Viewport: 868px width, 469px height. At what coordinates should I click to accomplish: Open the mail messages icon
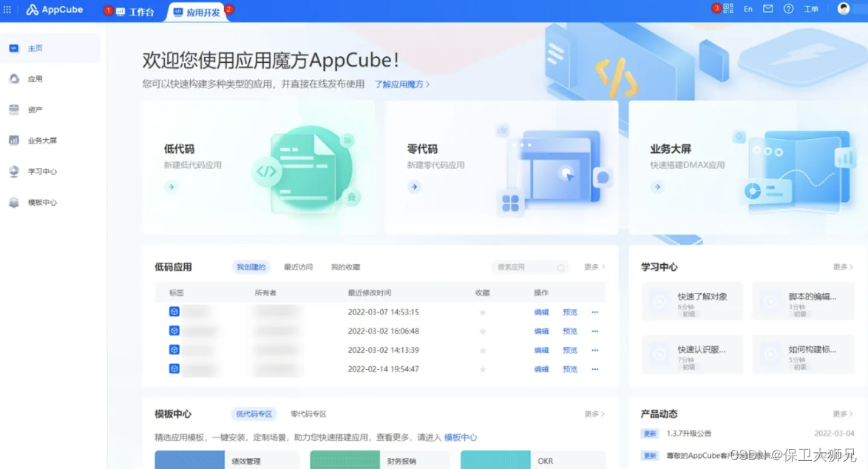click(x=767, y=8)
